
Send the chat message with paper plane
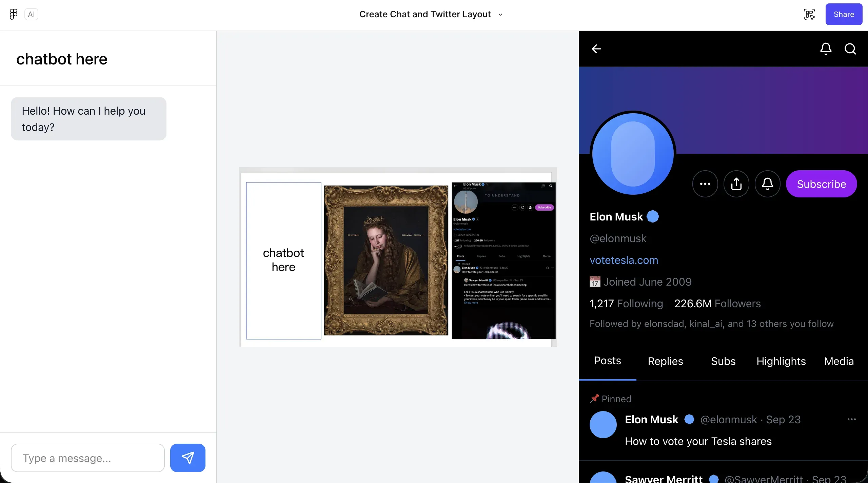(188, 458)
